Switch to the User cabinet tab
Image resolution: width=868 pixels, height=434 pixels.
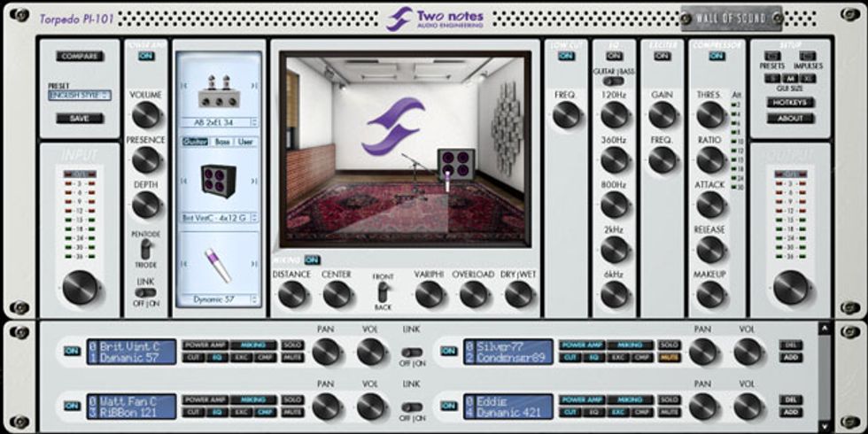point(245,143)
